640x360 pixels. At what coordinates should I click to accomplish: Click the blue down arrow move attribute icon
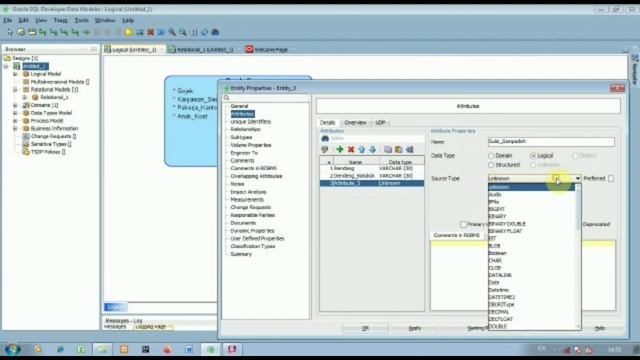372,149
